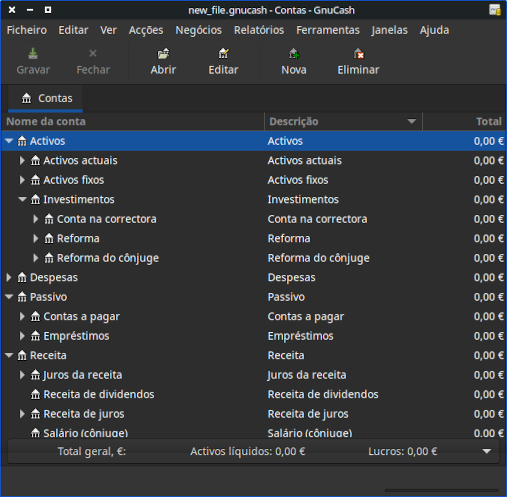Click the bank icon beside Receita de dividendos

(x=35, y=395)
